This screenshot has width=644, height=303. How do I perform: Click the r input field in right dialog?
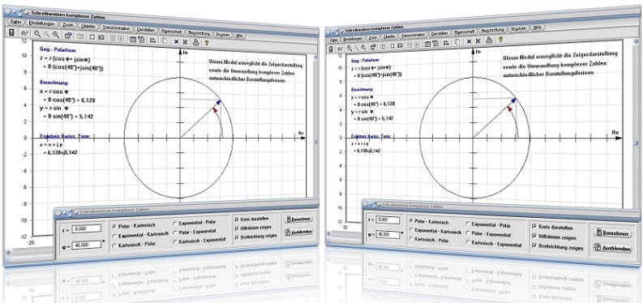point(388,220)
